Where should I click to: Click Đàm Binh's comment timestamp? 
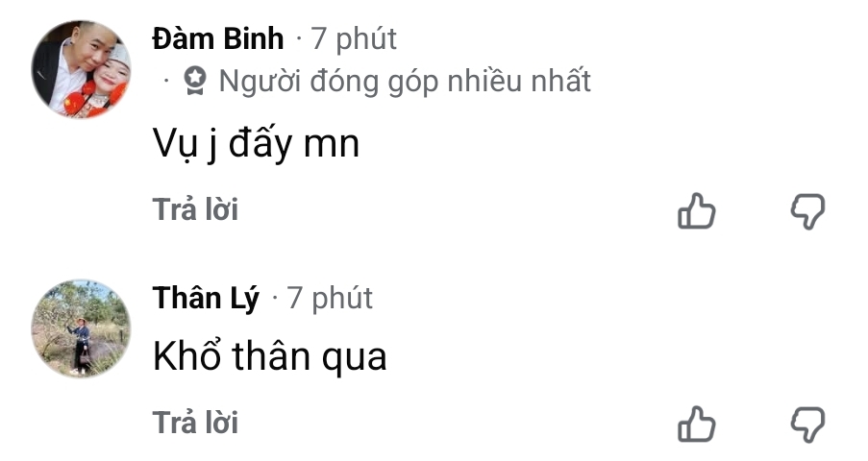(354, 38)
